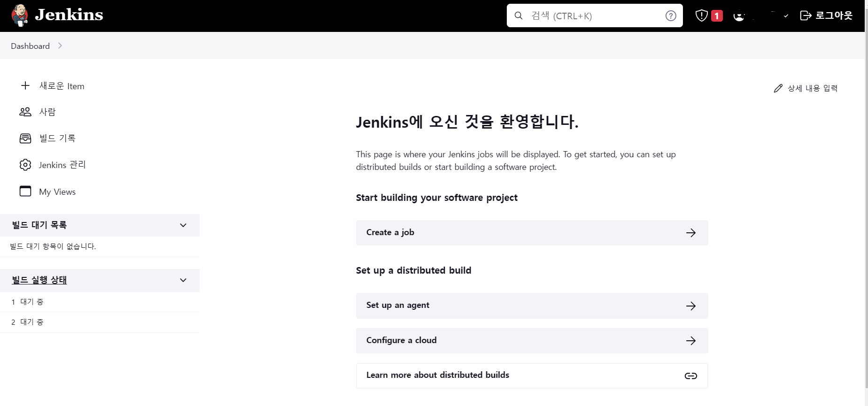
Task: Select executor 1 대기 중 row
Action: 100,302
